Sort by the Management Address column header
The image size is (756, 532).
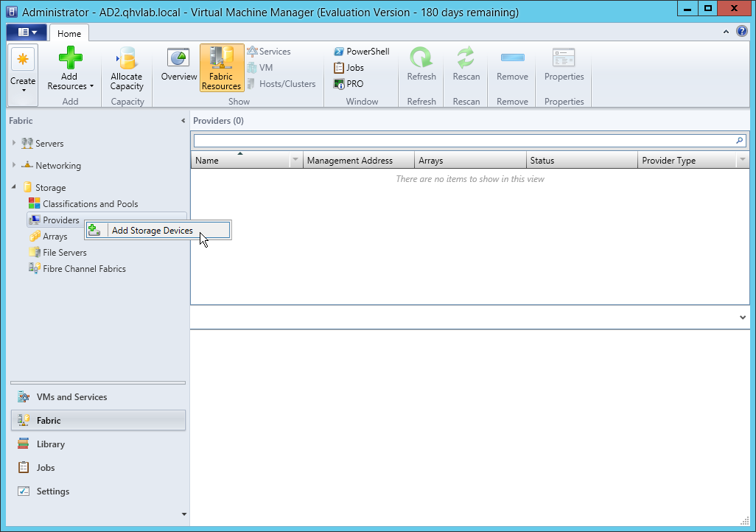[x=350, y=161]
